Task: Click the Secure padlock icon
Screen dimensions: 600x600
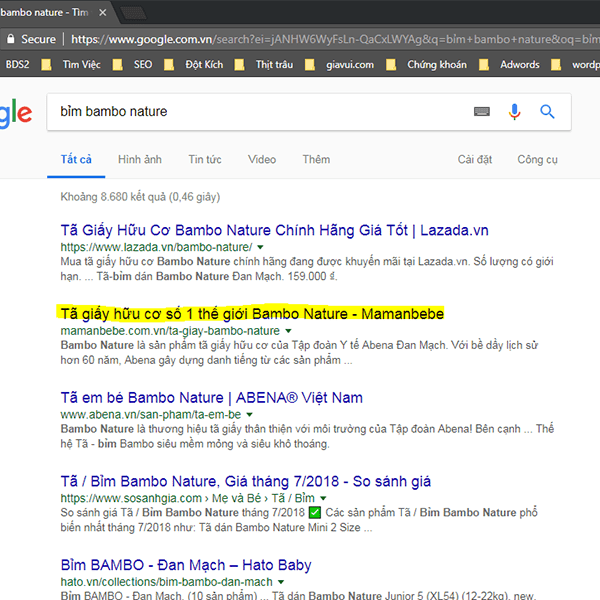Action: (x=11, y=39)
